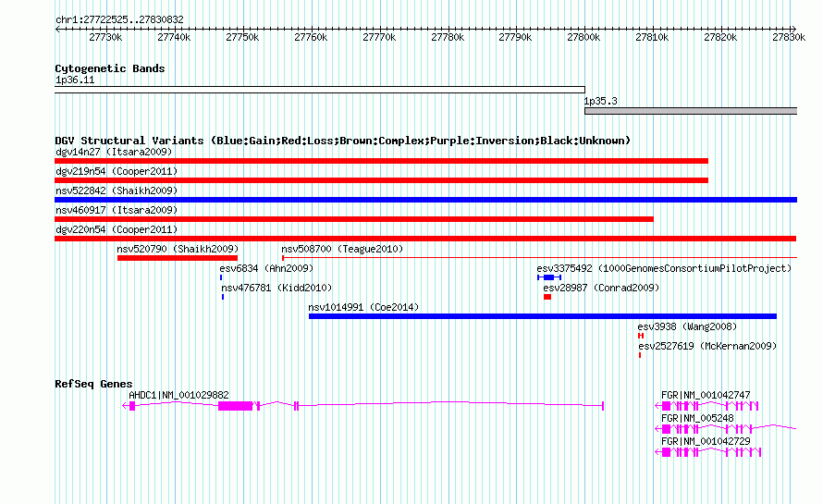Click the right arrow of the ruler
This screenshot has height=504, width=823.
[x=794, y=29]
